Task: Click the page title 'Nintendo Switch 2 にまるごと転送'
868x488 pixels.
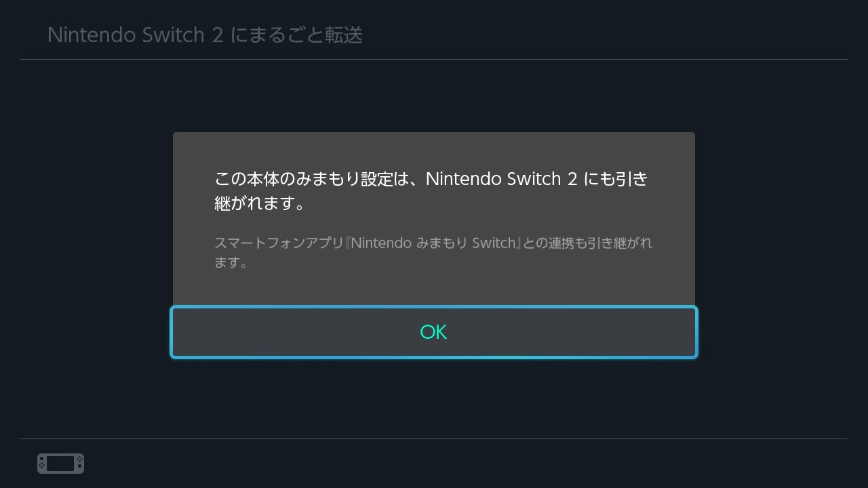Action: coord(205,35)
